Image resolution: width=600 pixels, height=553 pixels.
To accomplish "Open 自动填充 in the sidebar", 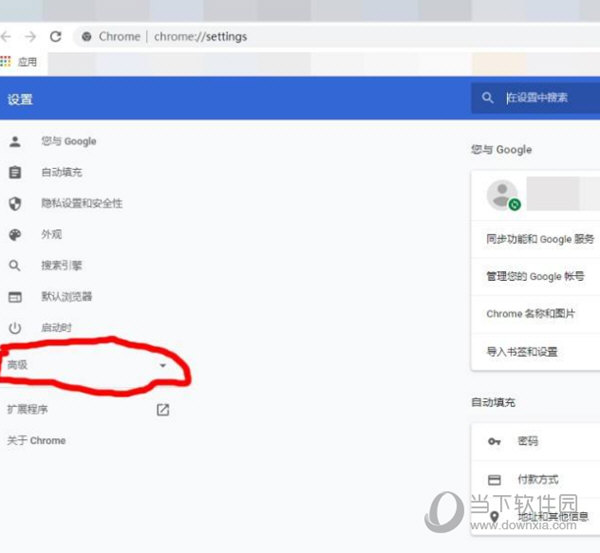I will pos(62,172).
